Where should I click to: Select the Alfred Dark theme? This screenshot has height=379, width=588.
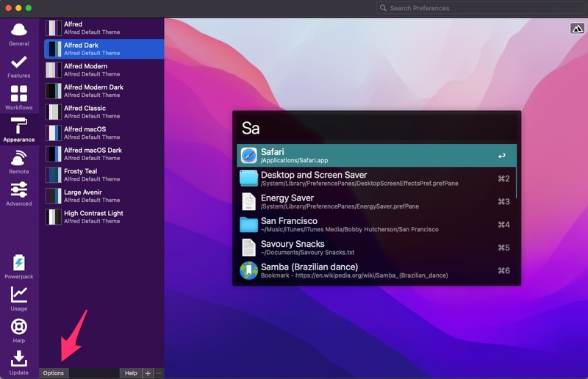click(x=104, y=49)
